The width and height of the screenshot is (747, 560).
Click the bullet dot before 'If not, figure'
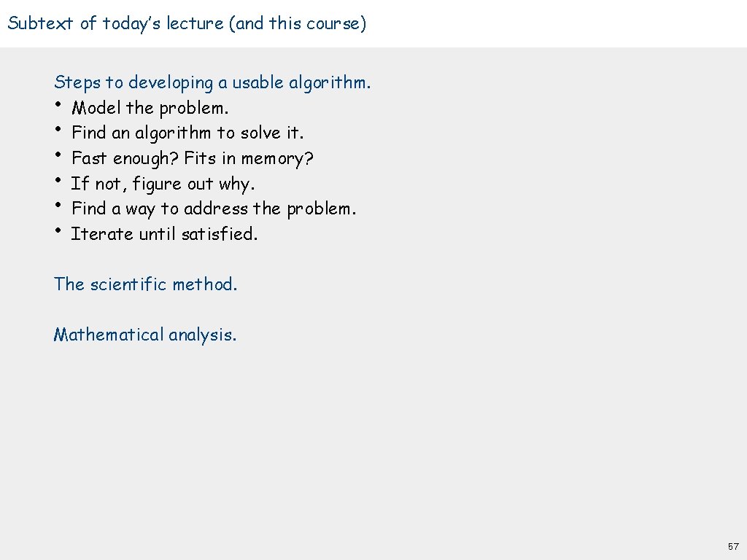tap(58, 180)
